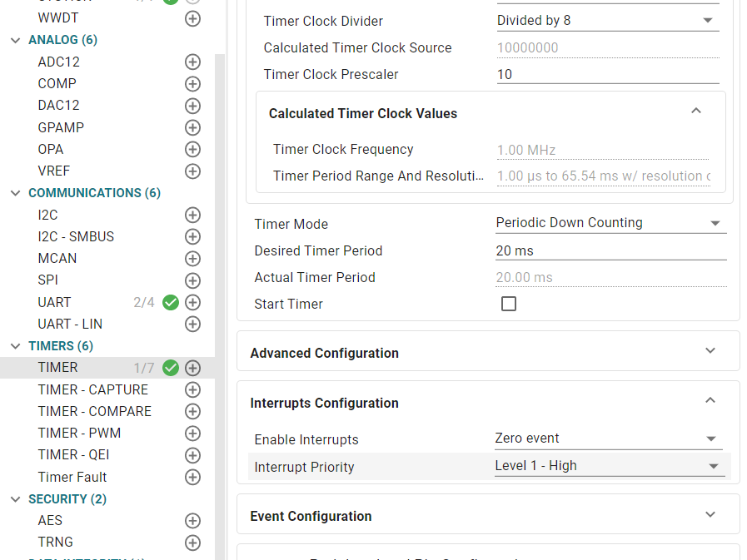Open the Timer Mode dropdown
The height and width of the screenshot is (560, 747).
pyautogui.click(x=611, y=223)
